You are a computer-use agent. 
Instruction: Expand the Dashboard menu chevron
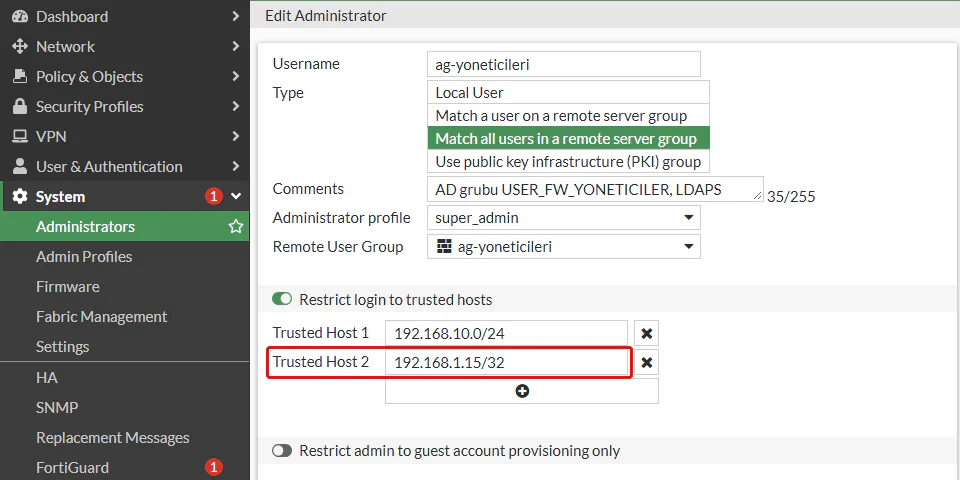point(236,17)
